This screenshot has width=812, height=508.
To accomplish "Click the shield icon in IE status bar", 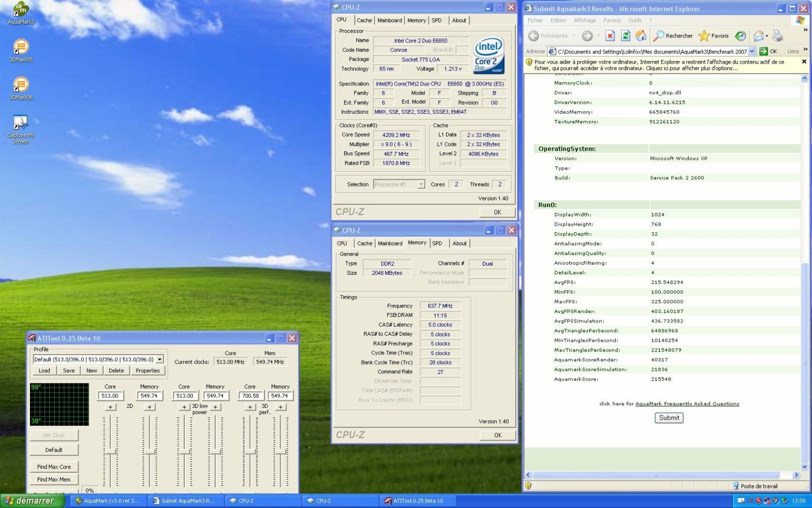I will click(x=528, y=486).
